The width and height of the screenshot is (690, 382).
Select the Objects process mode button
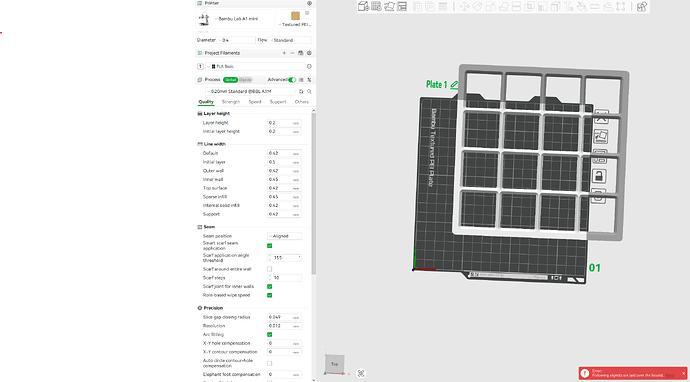click(x=245, y=80)
